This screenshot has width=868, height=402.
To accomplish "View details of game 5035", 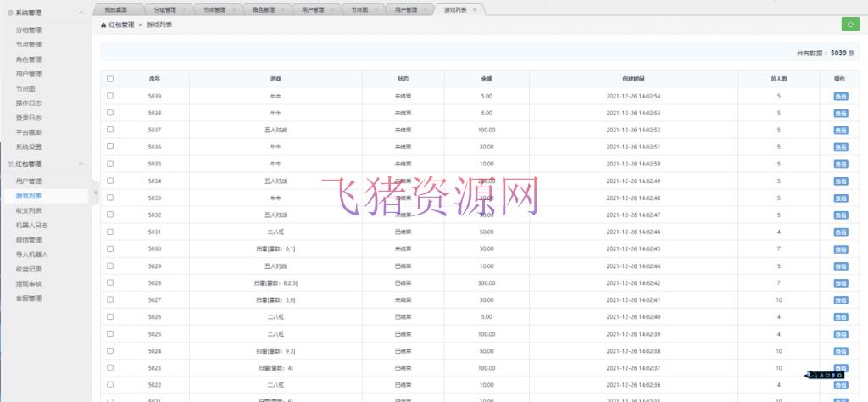I will pyautogui.click(x=840, y=165).
